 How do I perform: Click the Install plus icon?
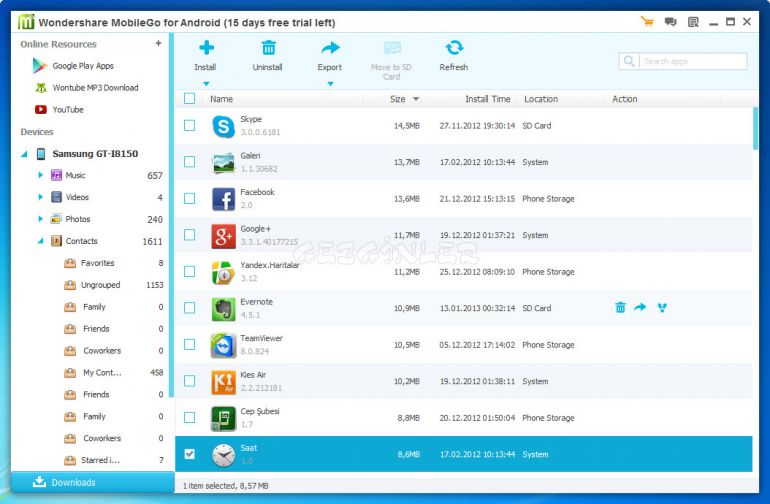(x=206, y=48)
